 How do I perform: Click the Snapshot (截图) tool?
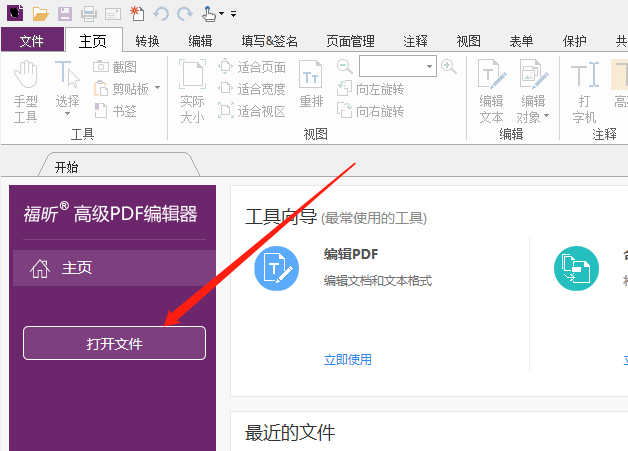pyautogui.click(x=115, y=67)
